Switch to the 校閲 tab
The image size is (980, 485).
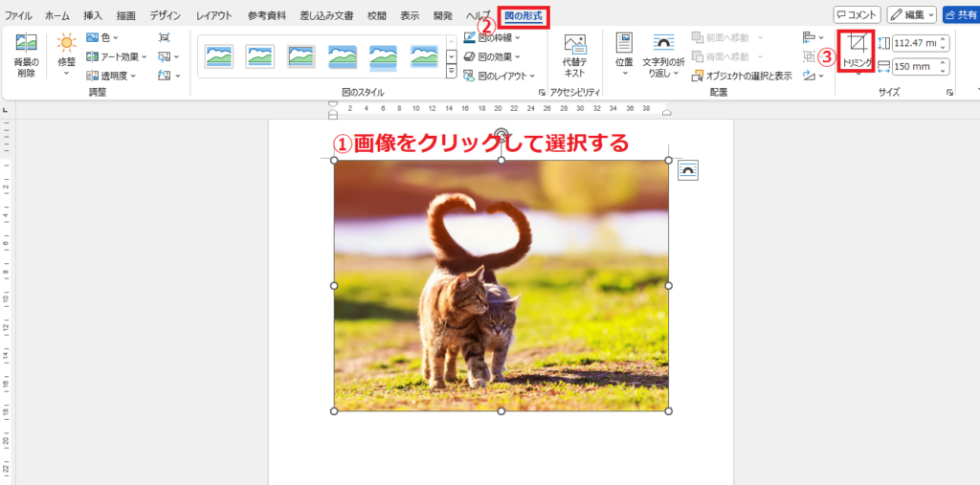click(x=377, y=15)
